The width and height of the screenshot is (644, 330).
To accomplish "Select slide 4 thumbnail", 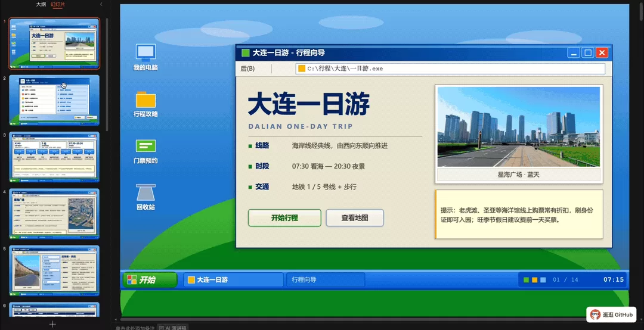I will [54, 213].
